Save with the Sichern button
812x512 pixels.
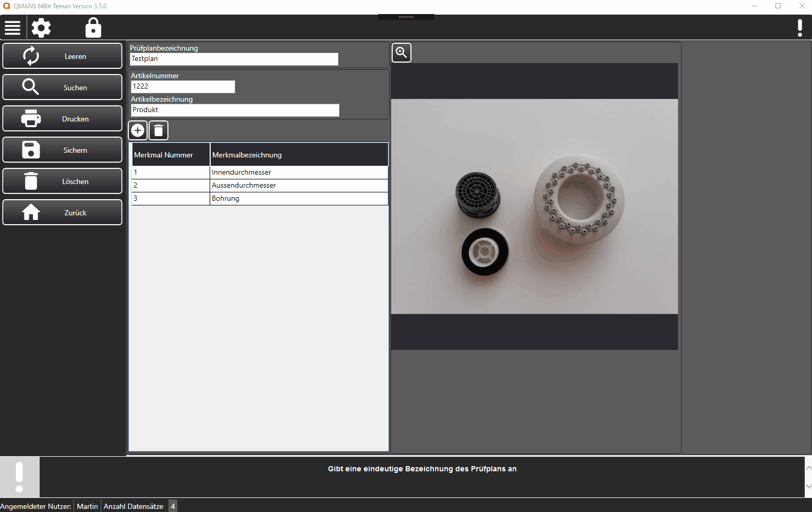click(63, 150)
